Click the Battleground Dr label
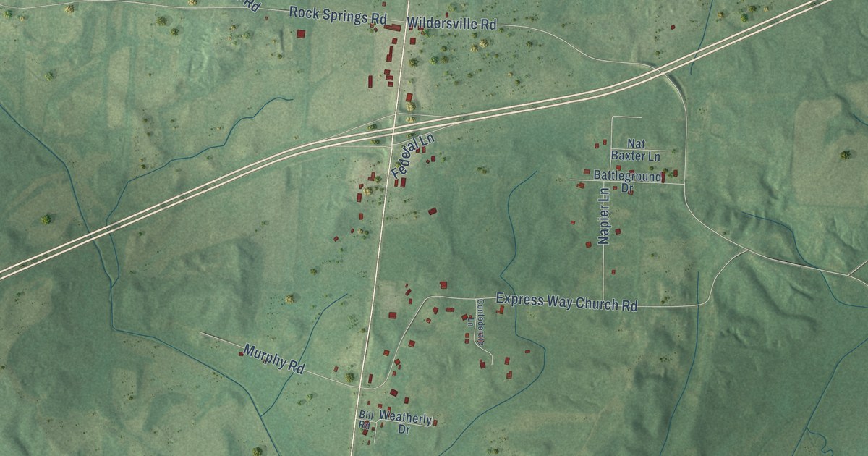This screenshot has width=868, height=456. coord(628,182)
